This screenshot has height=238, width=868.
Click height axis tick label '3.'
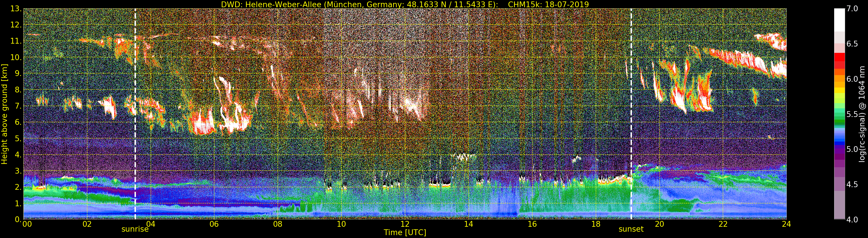click(18, 171)
